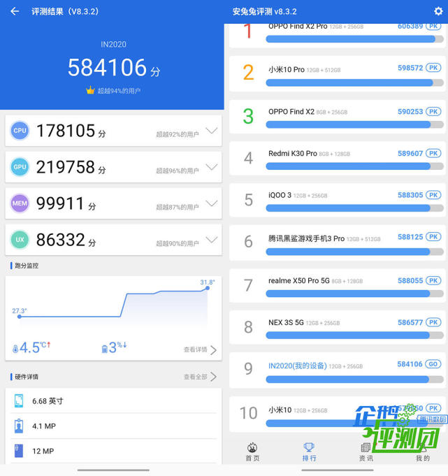Tap 安兔兔评测 v8.3.2 title

click(x=264, y=12)
